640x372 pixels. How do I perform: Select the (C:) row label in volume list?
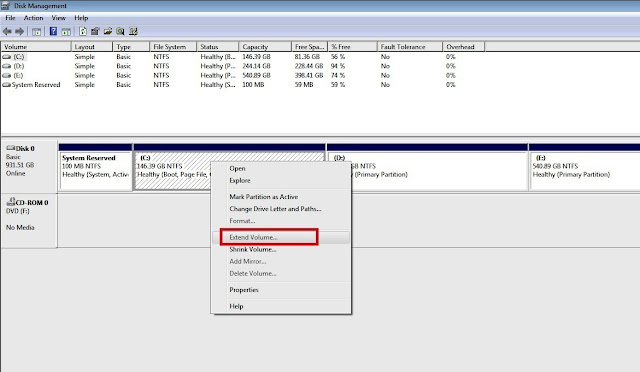(19, 57)
